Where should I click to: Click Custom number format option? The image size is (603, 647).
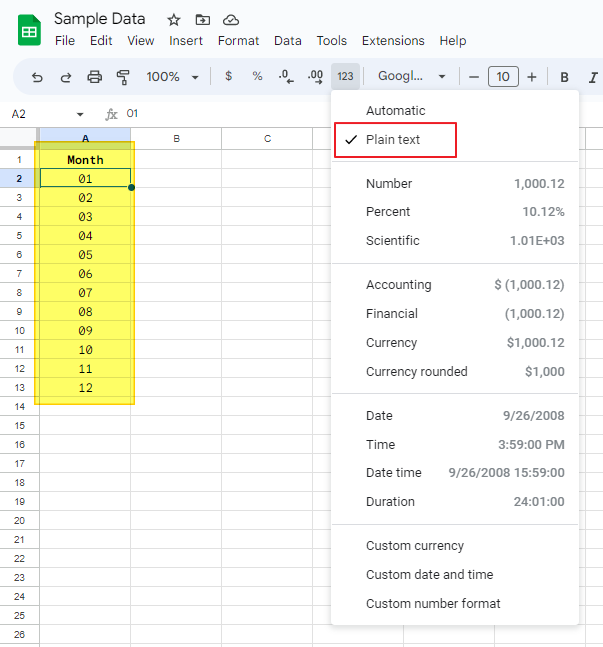pos(433,604)
